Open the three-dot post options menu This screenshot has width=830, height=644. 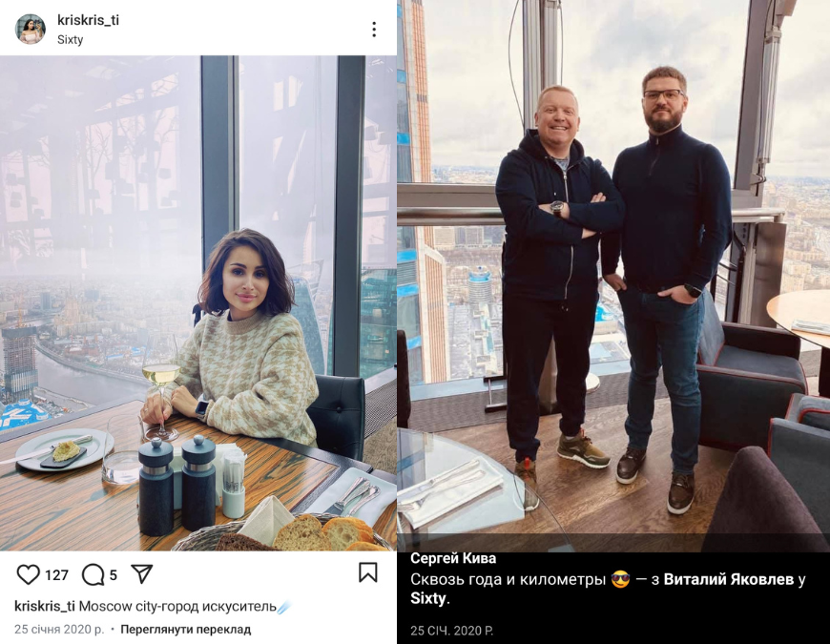[x=374, y=30]
